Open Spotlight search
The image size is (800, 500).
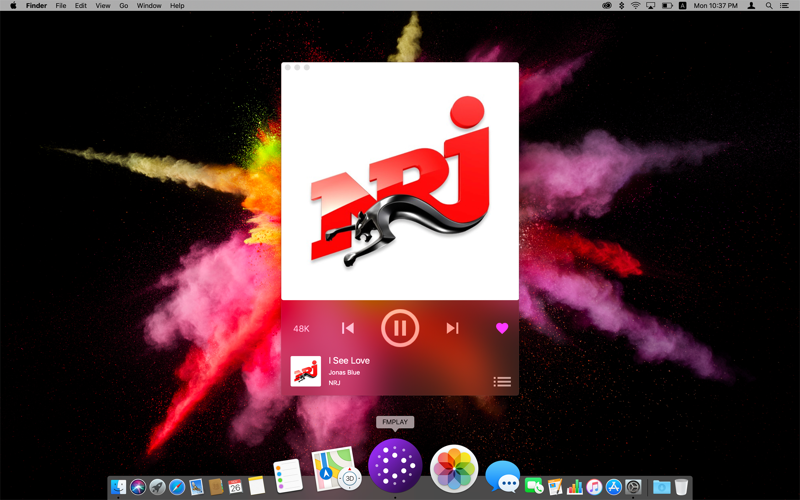click(x=769, y=6)
